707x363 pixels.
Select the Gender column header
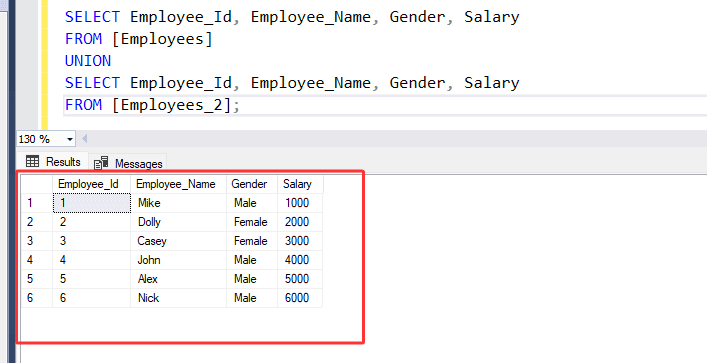tap(252, 184)
